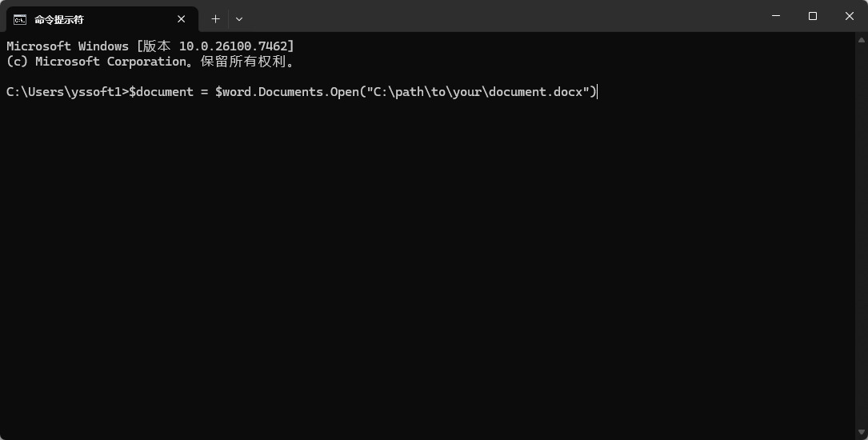Click the document.docx path string
This screenshot has height=440, width=868.
(x=478, y=92)
